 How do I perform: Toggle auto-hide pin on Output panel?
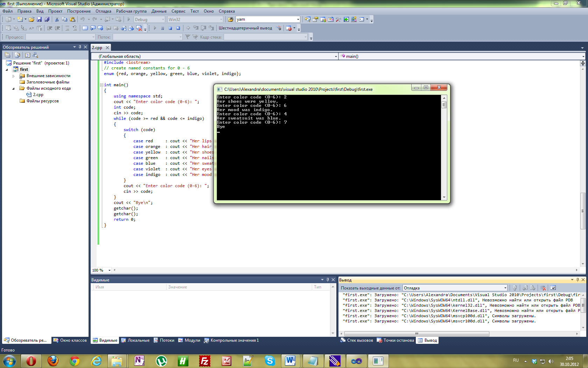577,280
